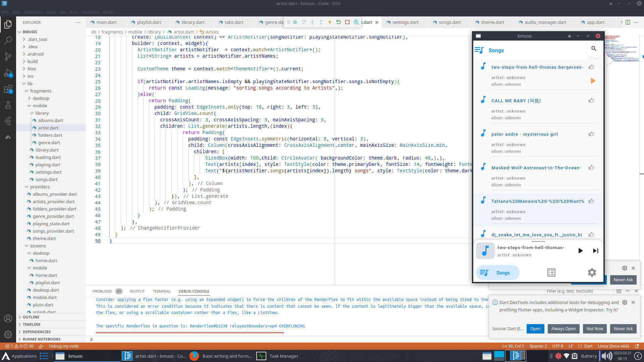Viewport: 644px width, 362px height.
Task: Collapse the library folder under mobile
Action: pyautogui.click(x=42, y=113)
